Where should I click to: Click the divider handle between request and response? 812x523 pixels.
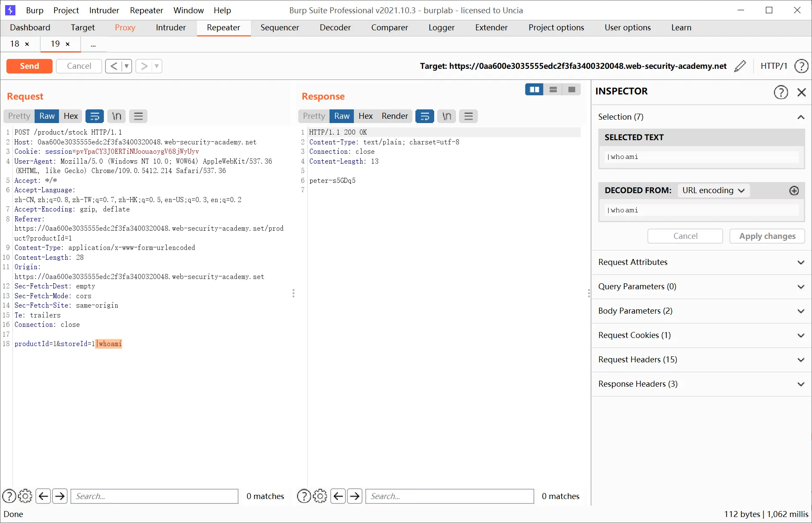point(293,293)
